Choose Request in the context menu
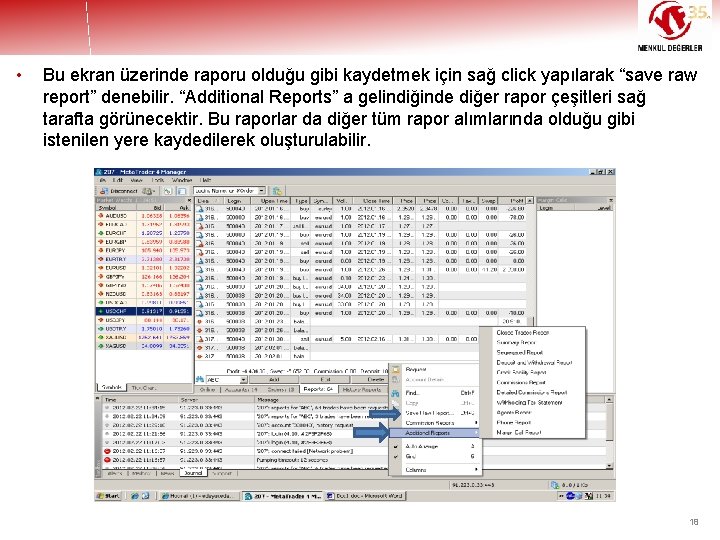Screen dimensions: 720x540 [434, 369]
